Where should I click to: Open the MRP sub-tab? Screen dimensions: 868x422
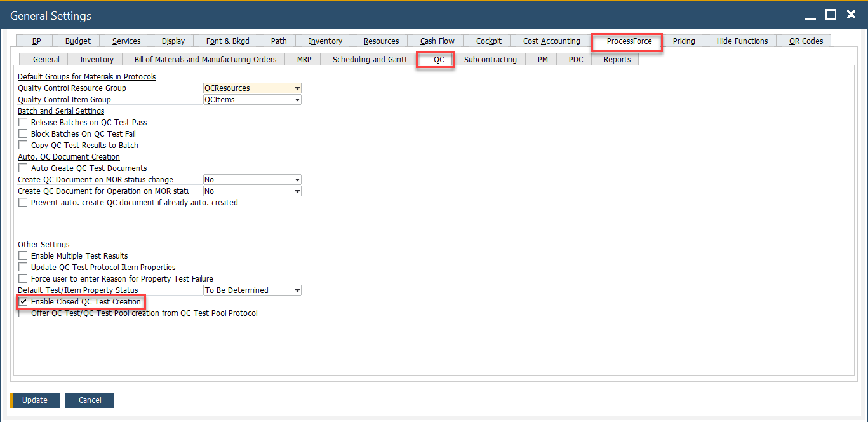pyautogui.click(x=304, y=60)
